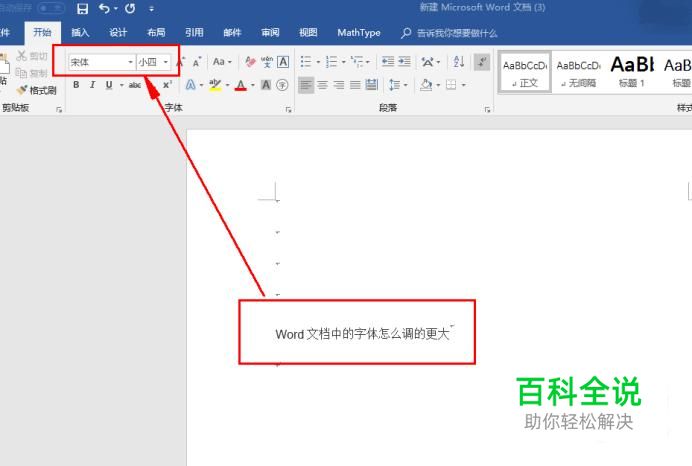
Task: Click the center align icon
Action: click(x=323, y=85)
